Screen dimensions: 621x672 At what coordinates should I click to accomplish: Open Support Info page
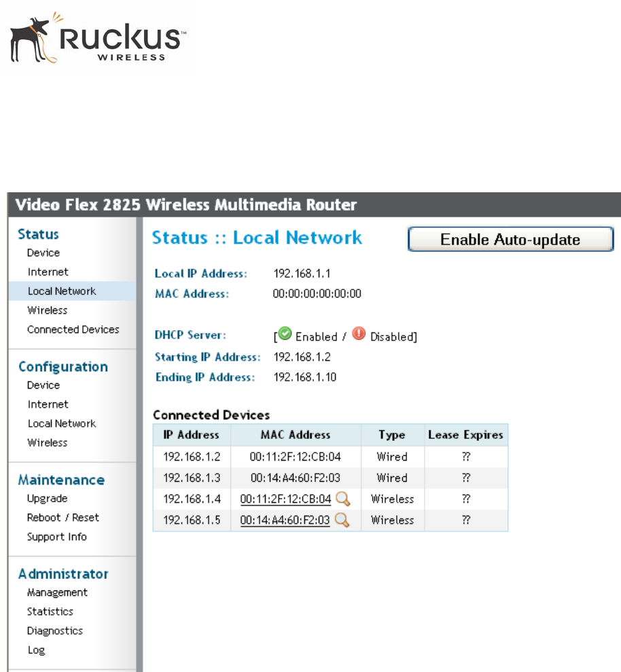pyautogui.click(x=56, y=537)
